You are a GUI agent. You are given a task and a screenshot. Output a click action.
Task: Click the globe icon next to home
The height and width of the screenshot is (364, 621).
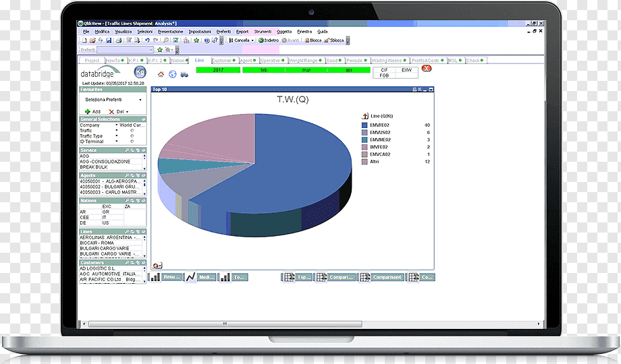coord(172,74)
